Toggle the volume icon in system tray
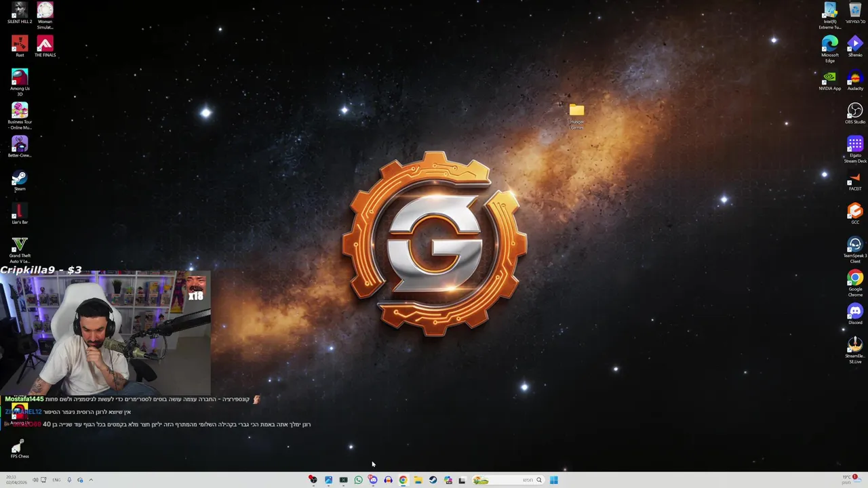Viewport: 868px width, 488px height. (35, 480)
